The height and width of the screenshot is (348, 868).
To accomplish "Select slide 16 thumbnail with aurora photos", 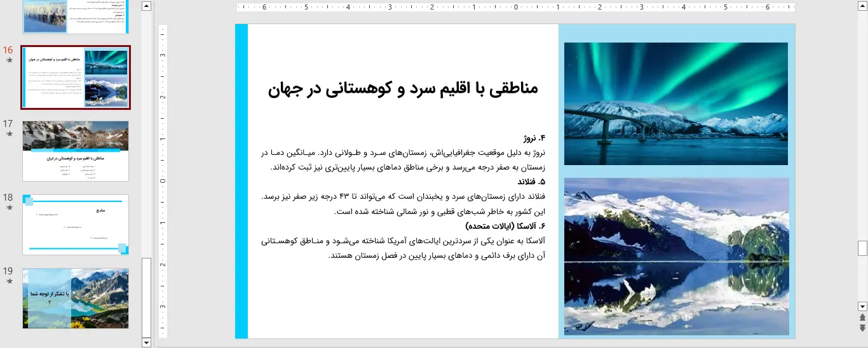I will coord(76,77).
